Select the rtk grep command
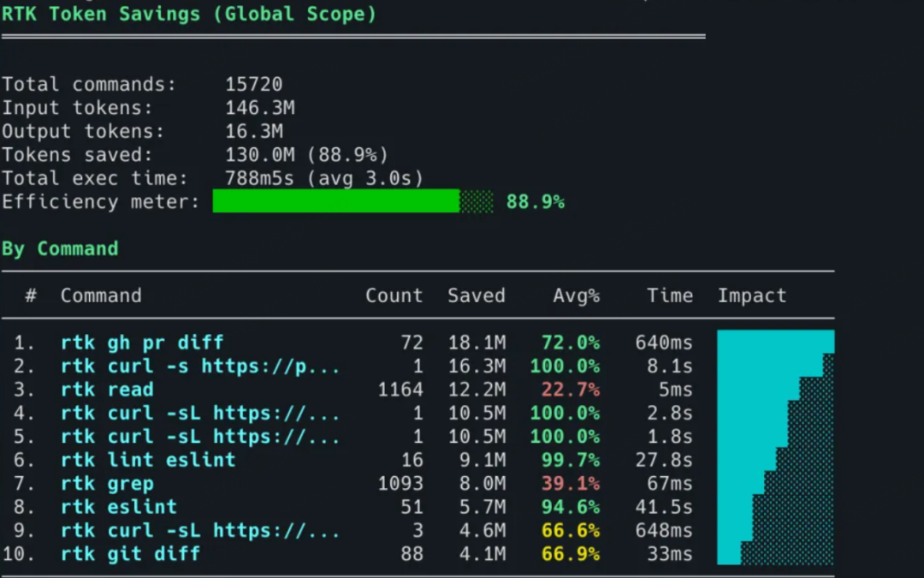The image size is (924, 578). 107,484
